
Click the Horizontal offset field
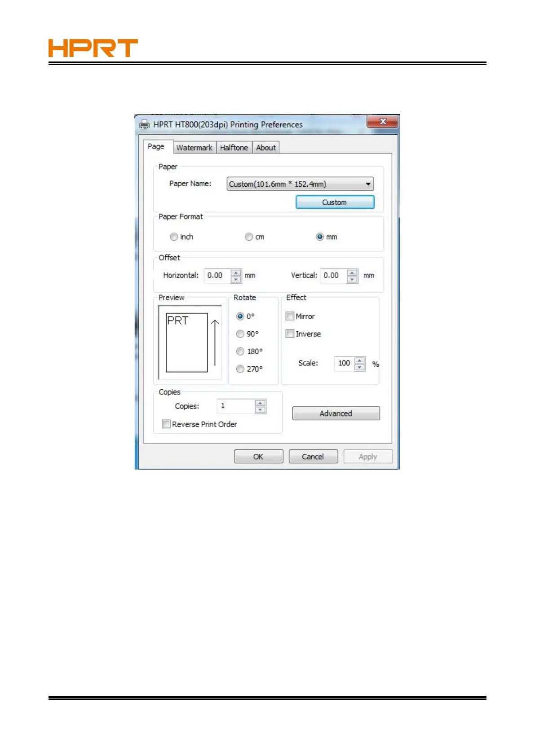tap(217, 275)
